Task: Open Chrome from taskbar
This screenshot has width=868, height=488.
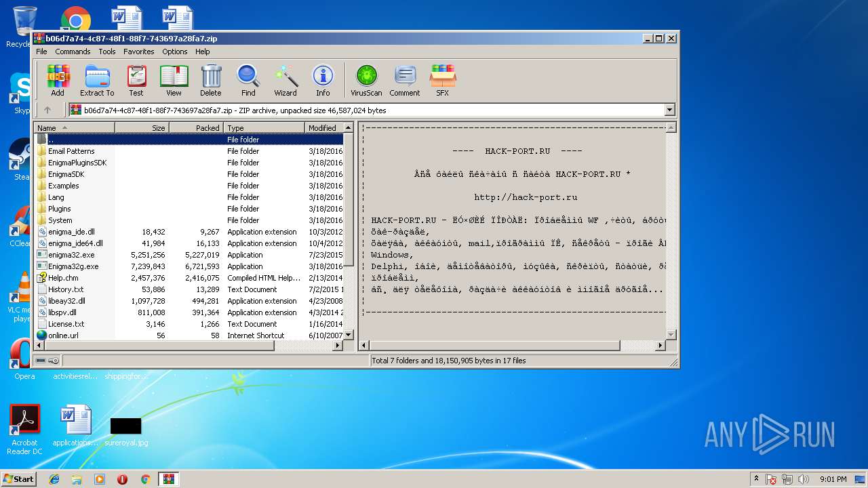Action: click(145, 479)
